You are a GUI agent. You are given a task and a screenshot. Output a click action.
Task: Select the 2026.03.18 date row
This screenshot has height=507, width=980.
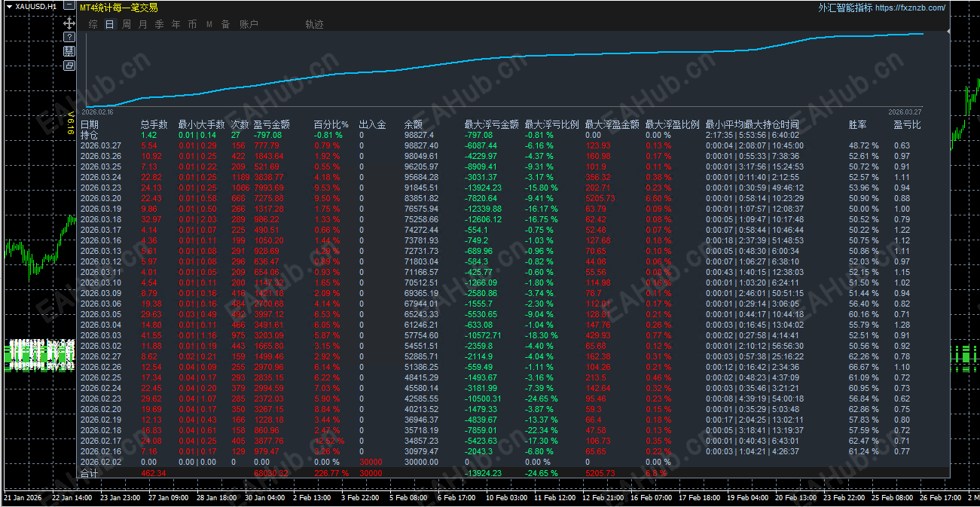pos(101,219)
